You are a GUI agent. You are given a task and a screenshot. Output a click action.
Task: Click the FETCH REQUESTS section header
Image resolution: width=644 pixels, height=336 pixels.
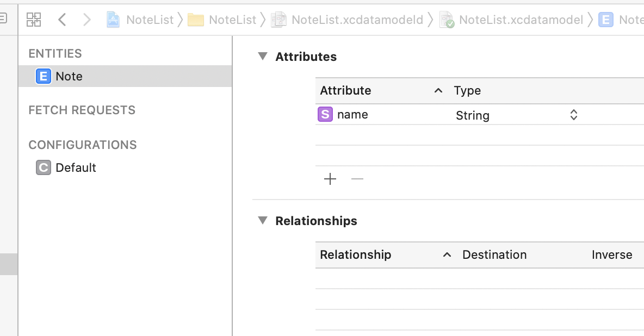click(x=82, y=110)
